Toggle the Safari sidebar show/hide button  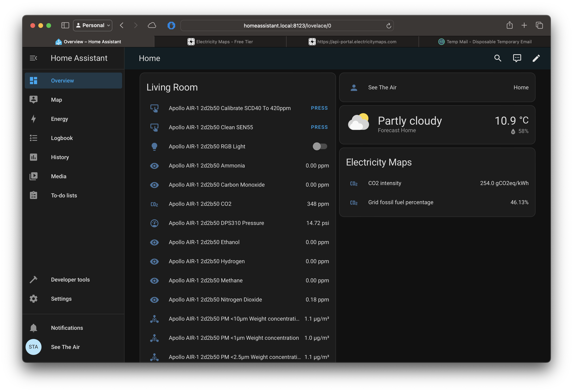(x=65, y=25)
